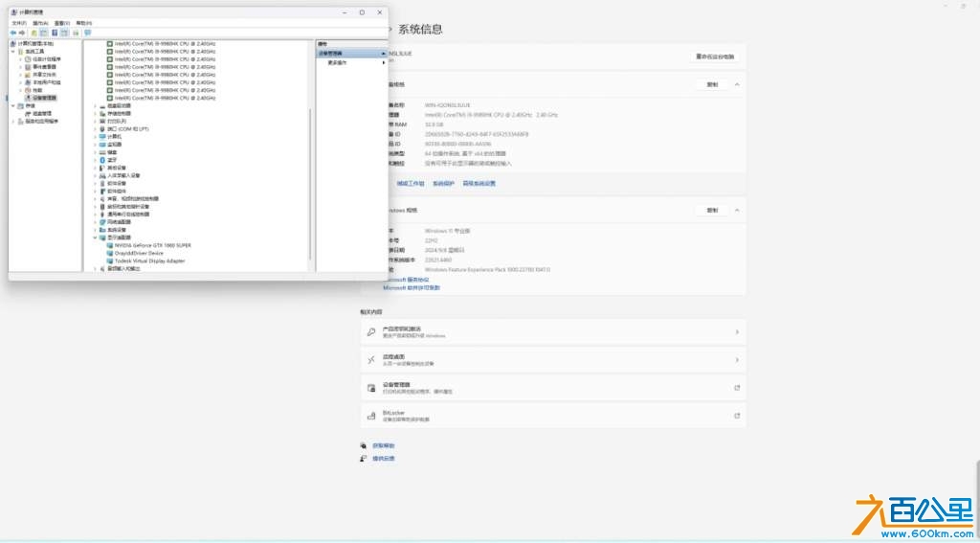Open Microsoft 服务协议 link
Image resolution: width=980 pixels, height=543 pixels.
point(406,280)
